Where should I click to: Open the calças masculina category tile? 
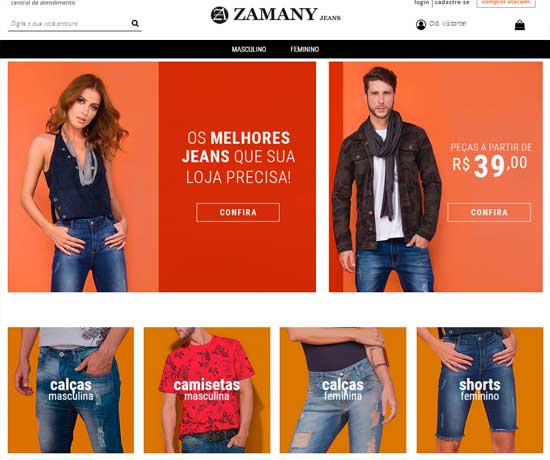71,390
